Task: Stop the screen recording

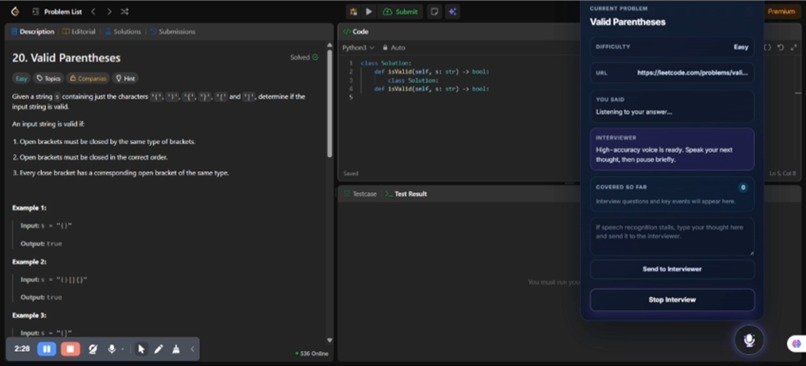Action: pyautogui.click(x=70, y=350)
